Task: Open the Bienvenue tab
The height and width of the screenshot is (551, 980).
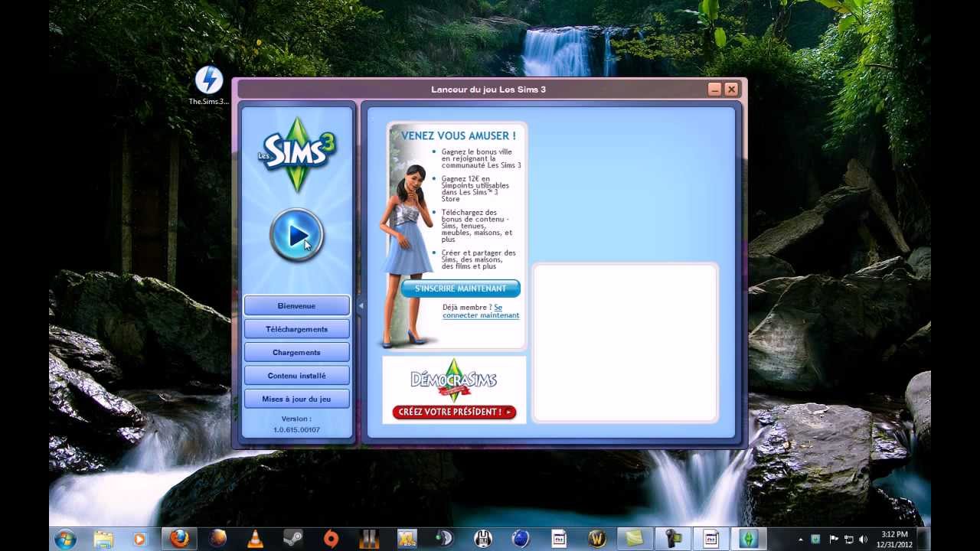Action: click(296, 305)
